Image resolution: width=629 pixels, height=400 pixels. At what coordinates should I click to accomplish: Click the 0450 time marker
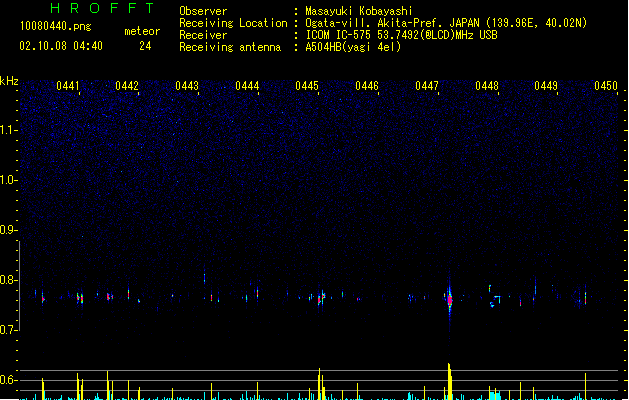606,86
